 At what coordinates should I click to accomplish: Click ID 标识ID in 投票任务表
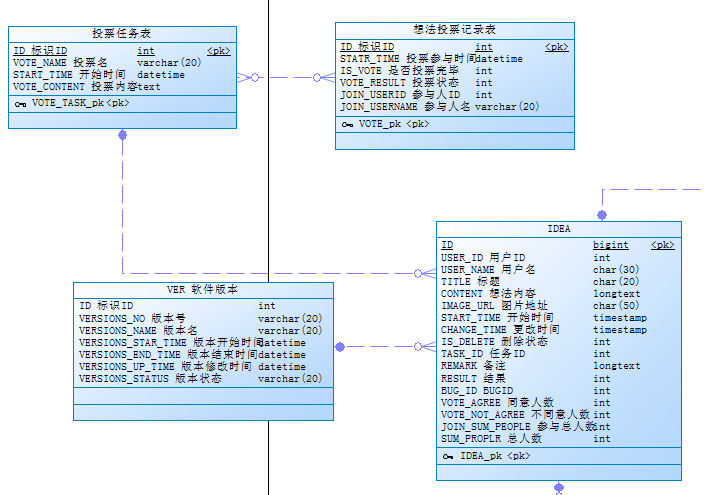(40, 51)
